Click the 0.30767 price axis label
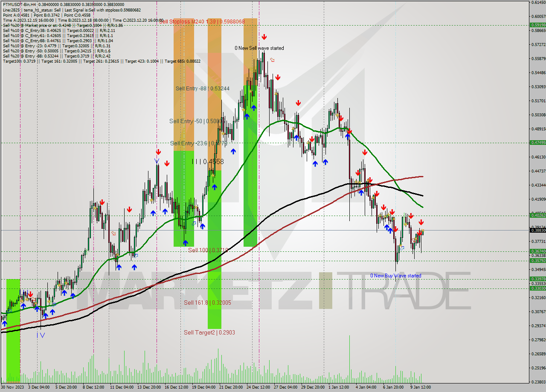This screenshot has width=546, height=392. click(x=539, y=311)
